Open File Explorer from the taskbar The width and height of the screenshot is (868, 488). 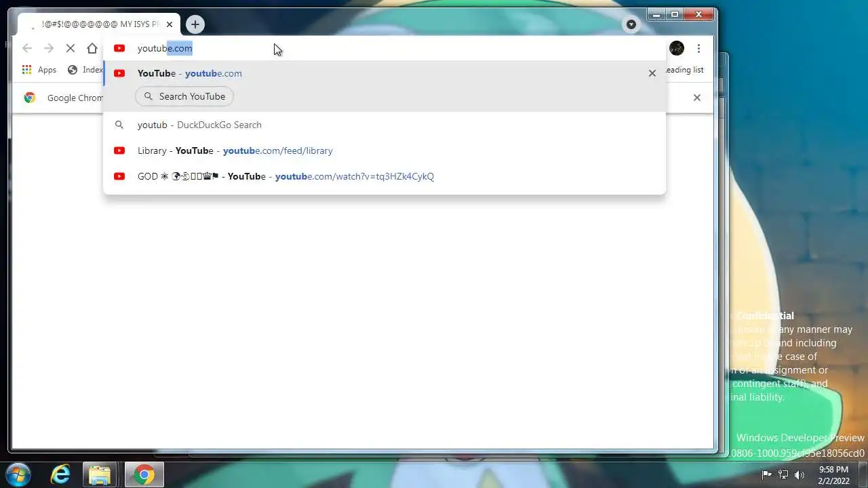pos(100,474)
